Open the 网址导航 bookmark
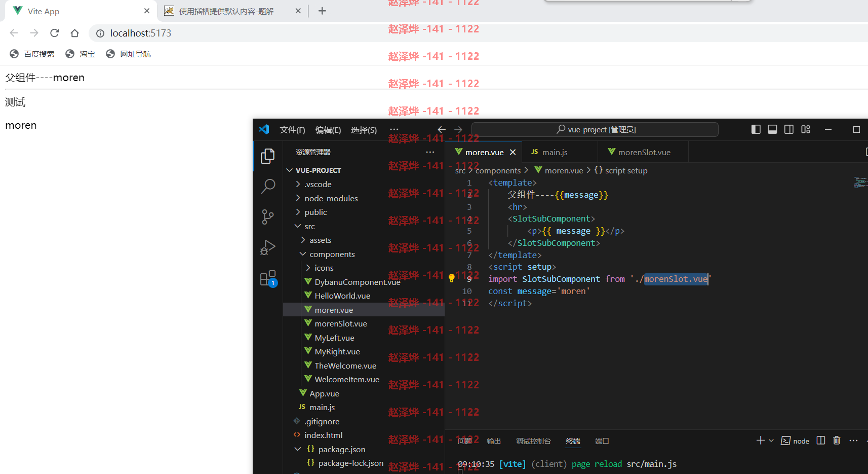This screenshot has width=868, height=474. (x=129, y=54)
